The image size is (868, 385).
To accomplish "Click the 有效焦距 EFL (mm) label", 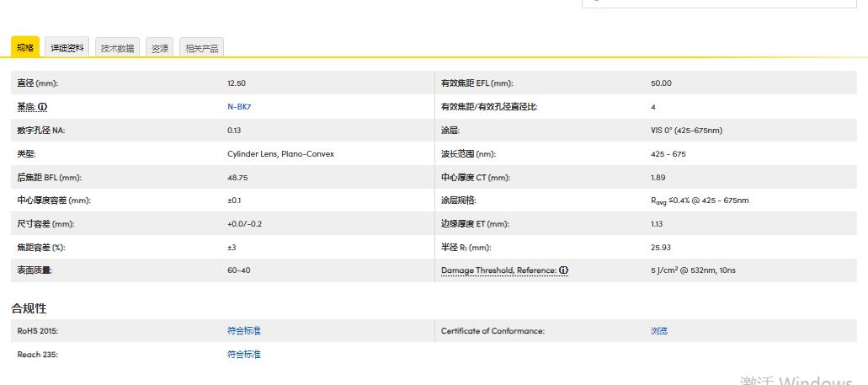I will 477,83.
